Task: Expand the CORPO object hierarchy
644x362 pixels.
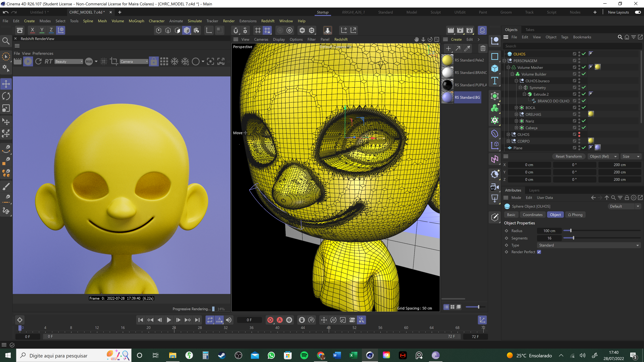Action: tap(508, 141)
